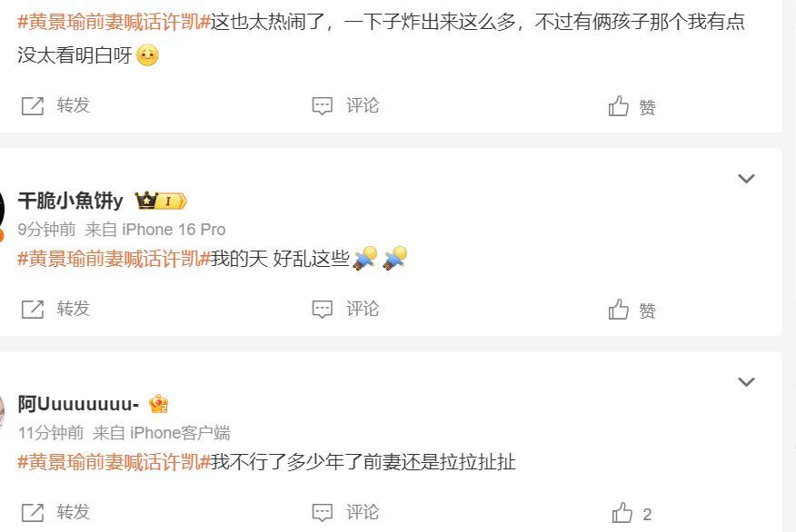The width and height of the screenshot is (796, 532).
Task: Click 来自 iPhone 16 Pro source text
Action: coord(154,229)
